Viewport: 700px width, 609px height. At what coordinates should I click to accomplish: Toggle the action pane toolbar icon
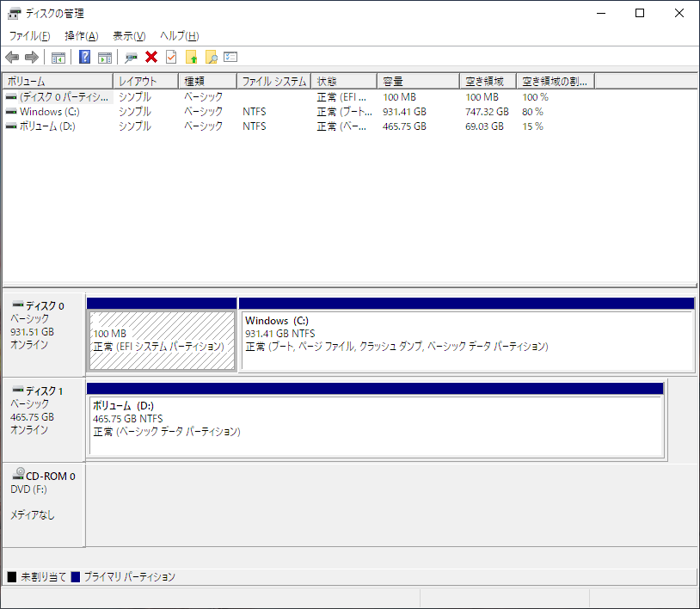click(x=105, y=57)
